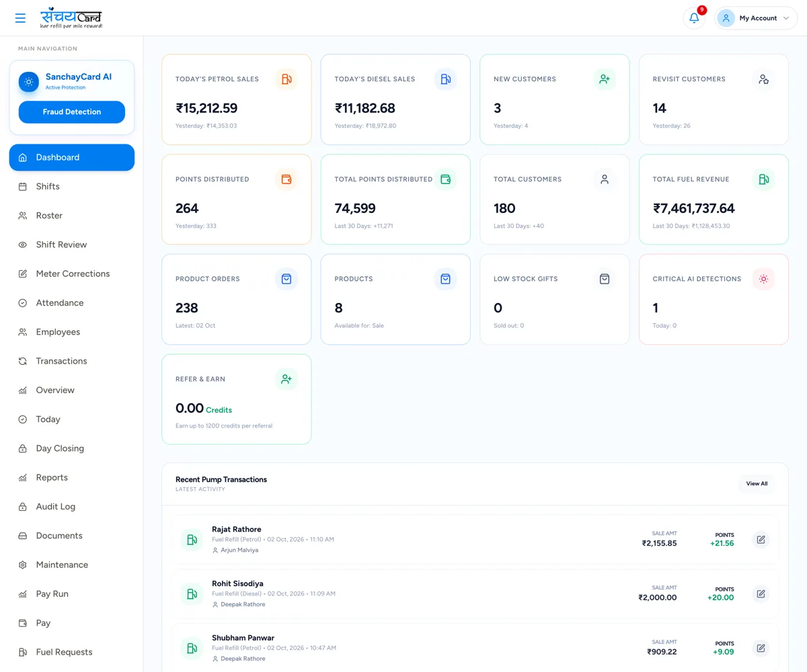Click the Total Fuel Revenue ₹7,461,737.64 value

(694, 208)
